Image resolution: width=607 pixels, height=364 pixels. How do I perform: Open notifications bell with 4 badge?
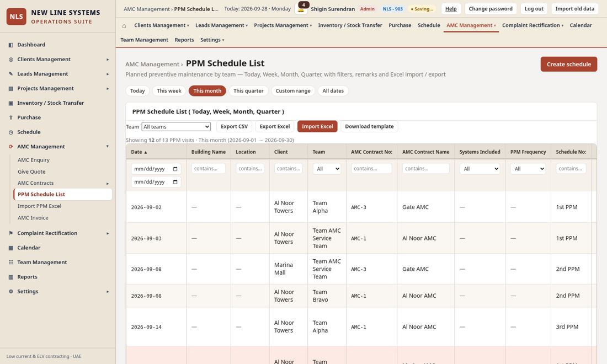(301, 8)
